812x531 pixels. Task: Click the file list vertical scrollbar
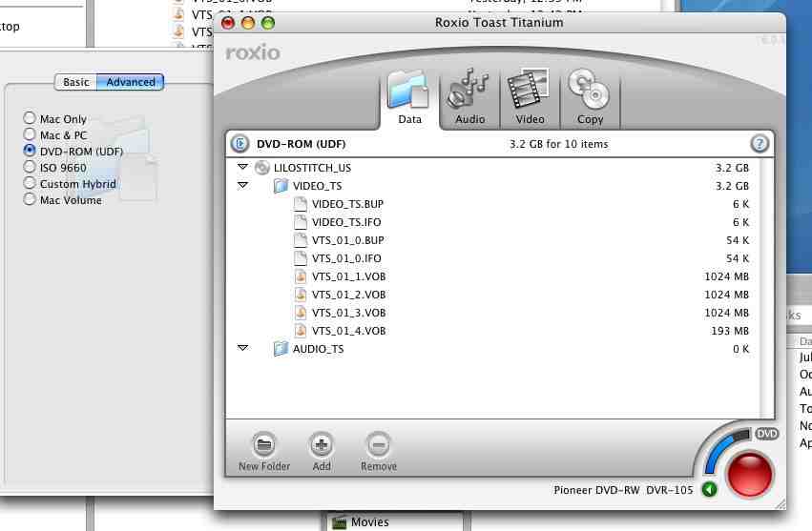(x=767, y=288)
